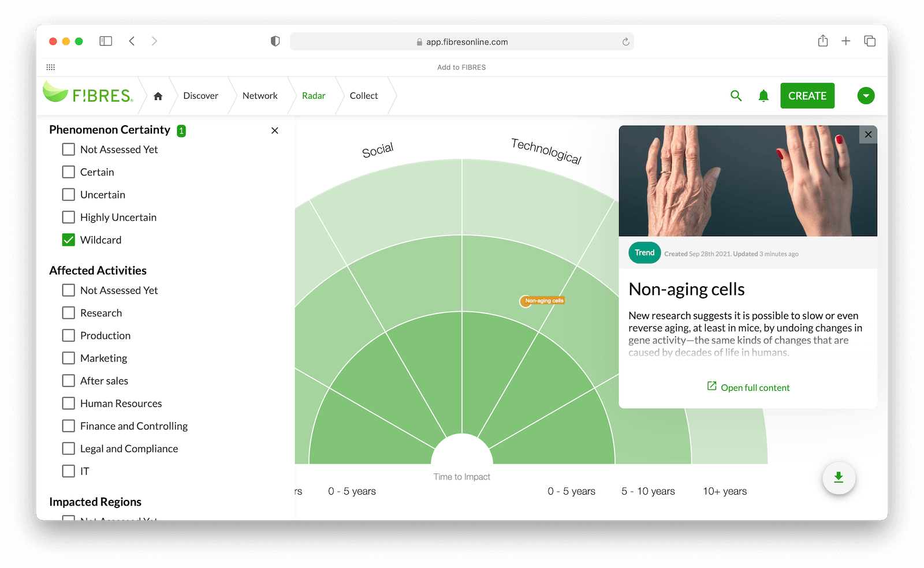Go back with Safari back arrow

(132, 41)
